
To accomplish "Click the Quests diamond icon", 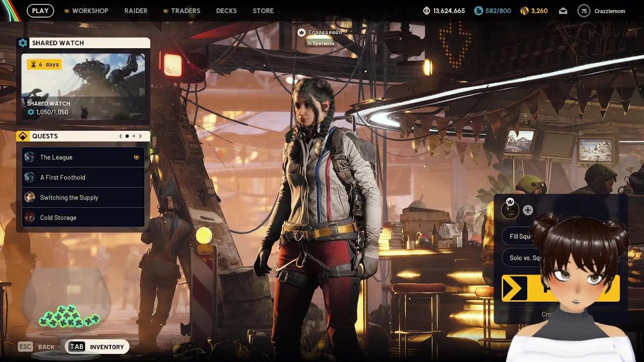I will (23, 136).
